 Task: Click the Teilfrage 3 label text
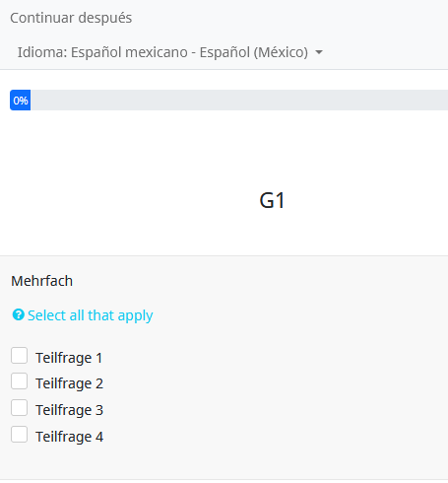point(70,410)
